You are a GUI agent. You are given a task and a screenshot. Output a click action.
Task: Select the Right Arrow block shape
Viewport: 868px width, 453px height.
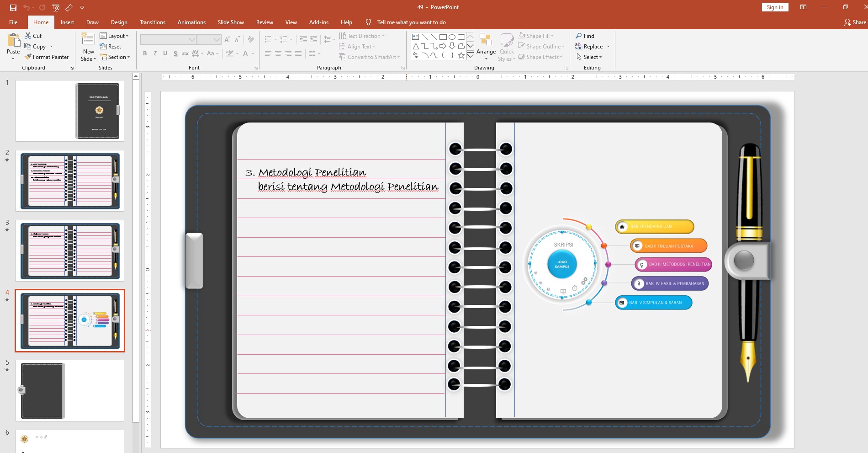[x=443, y=46]
